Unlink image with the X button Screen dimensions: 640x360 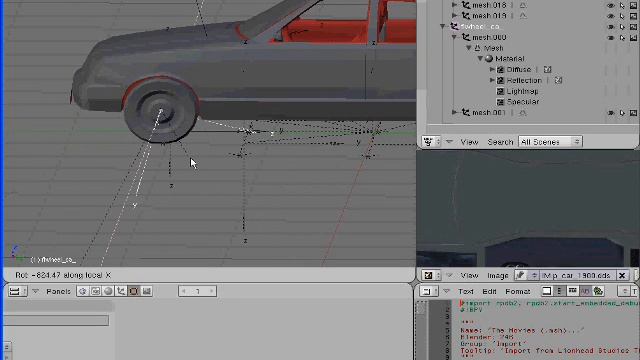coord(622,276)
